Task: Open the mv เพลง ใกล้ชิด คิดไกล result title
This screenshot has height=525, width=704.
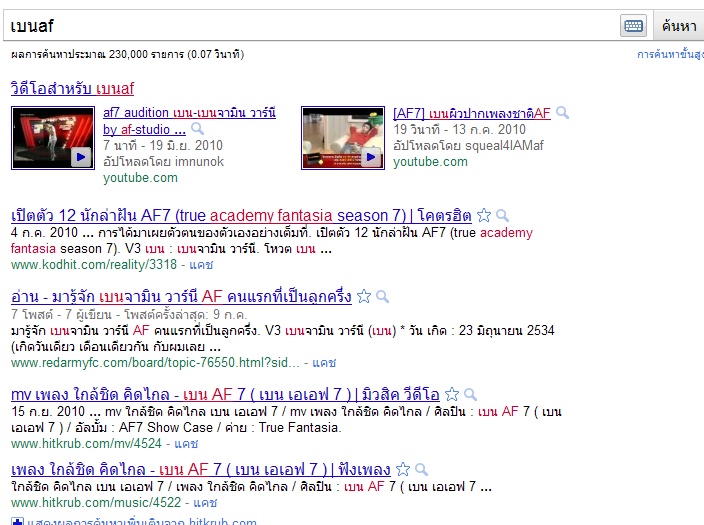Action: [x=225, y=395]
